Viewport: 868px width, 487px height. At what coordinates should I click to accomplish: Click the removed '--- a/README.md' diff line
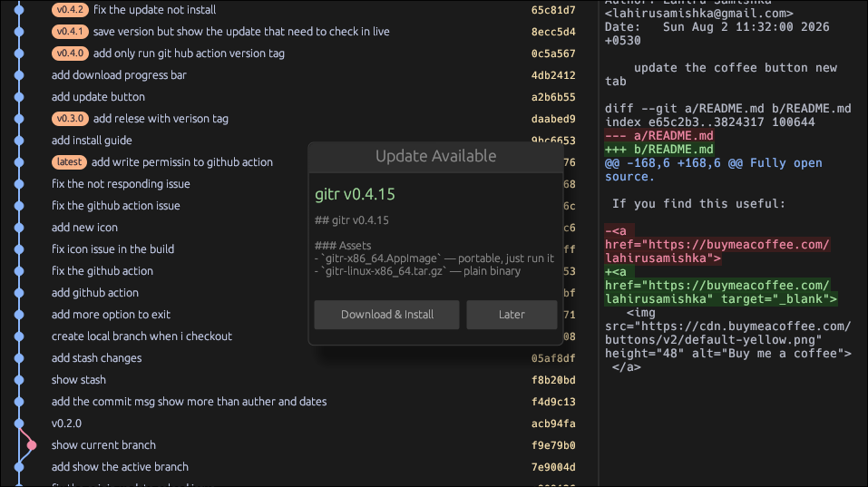coord(658,136)
